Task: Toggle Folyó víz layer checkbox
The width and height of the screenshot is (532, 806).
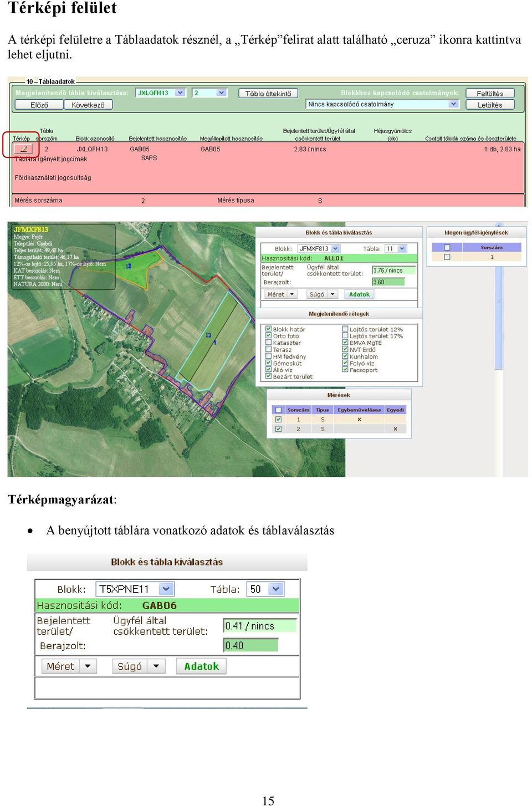Action: (345, 363)
